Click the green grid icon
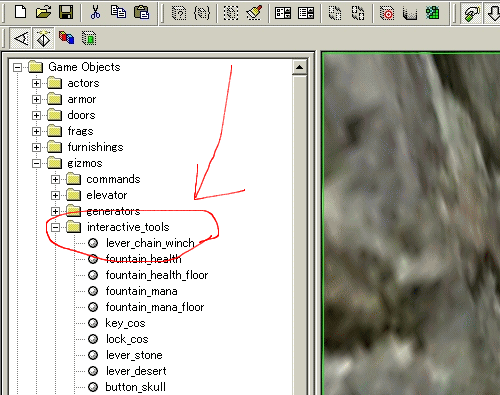This screenshot has height=395, width=500. (x=433, y=13)
